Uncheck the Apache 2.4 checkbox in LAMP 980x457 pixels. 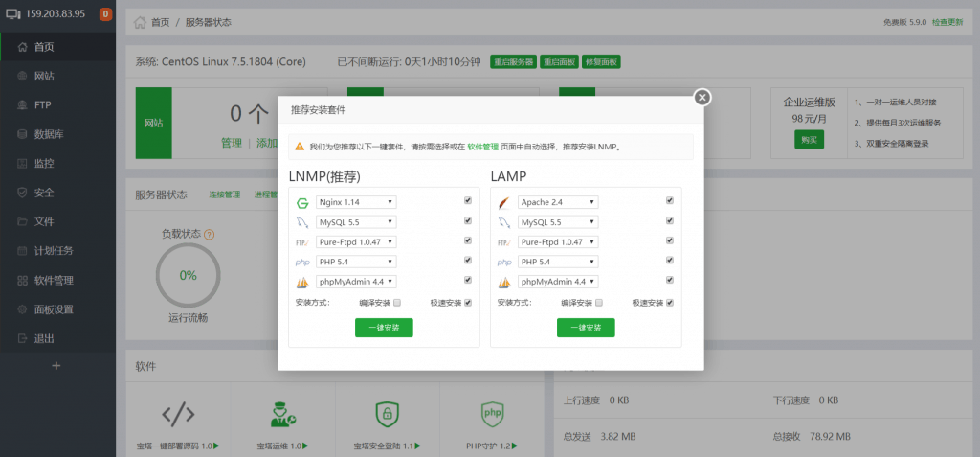tap(670, 201)
